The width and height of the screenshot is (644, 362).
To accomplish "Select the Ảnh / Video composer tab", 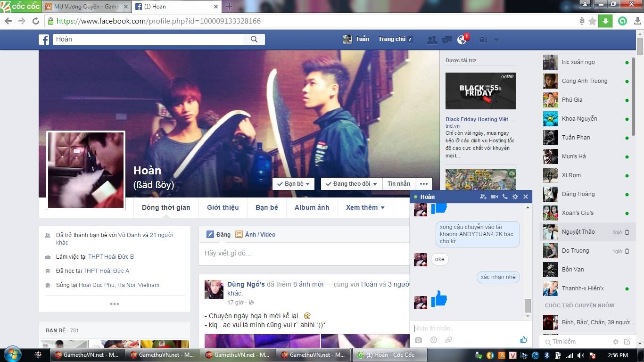I will pyautogui.click(x=255, y=234).
